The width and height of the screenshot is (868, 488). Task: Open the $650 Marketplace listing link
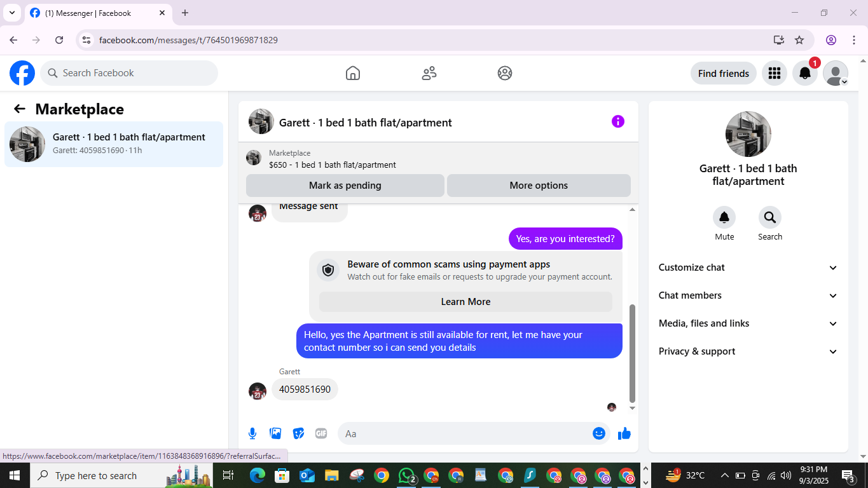click(x=333, y=165)
